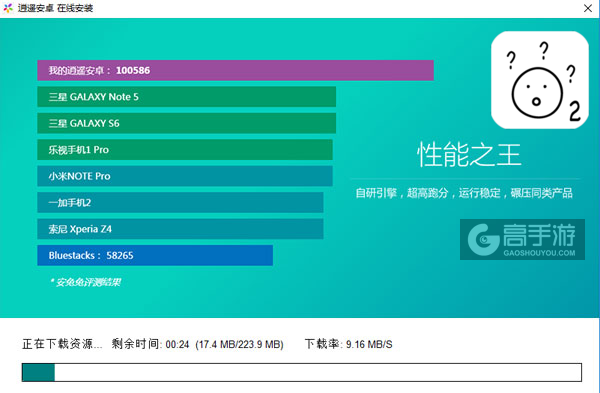Select the 我的逍遥安卓 100586 score bar

point(235,70)
